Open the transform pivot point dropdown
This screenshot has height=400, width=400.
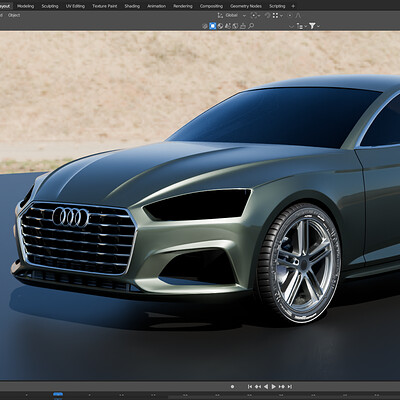coord(255,15)
